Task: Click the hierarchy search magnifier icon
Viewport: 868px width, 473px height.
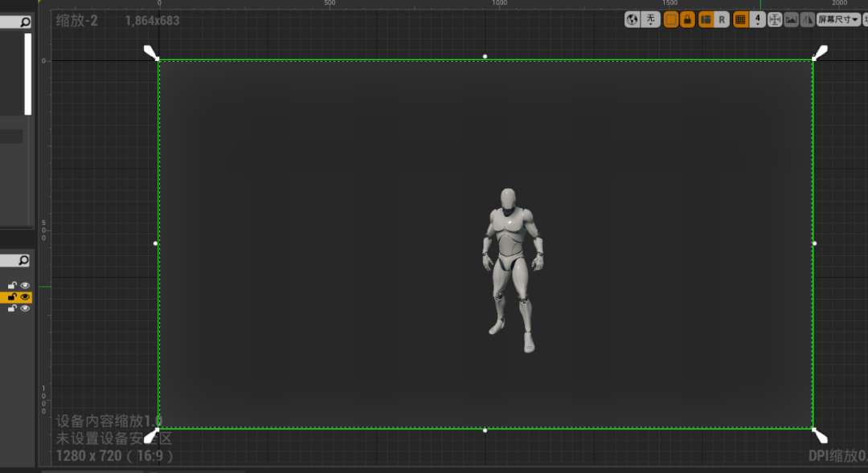Action: [x=23, y=260]
